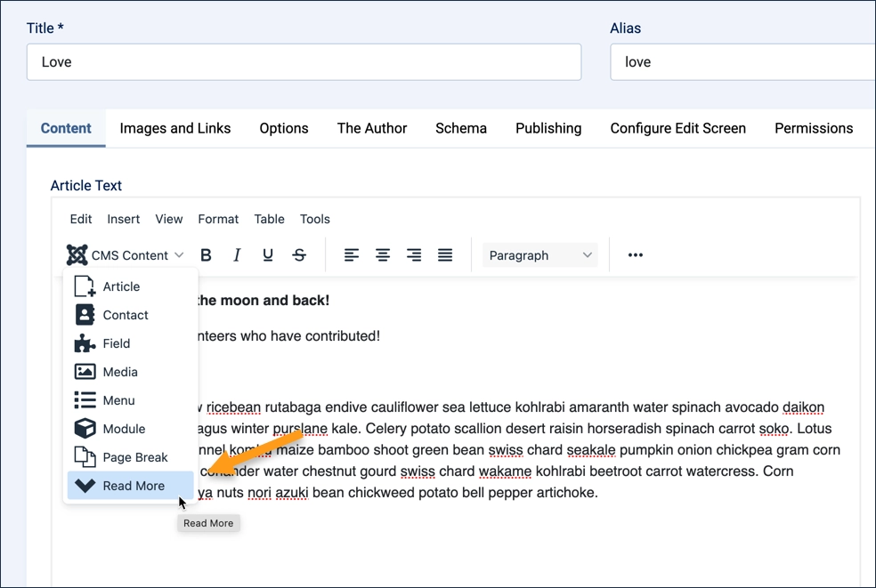The width and height of the screenshot is (876, 588).
Task: Switch to the Publishing tab
Action: (x=548, y=128)
